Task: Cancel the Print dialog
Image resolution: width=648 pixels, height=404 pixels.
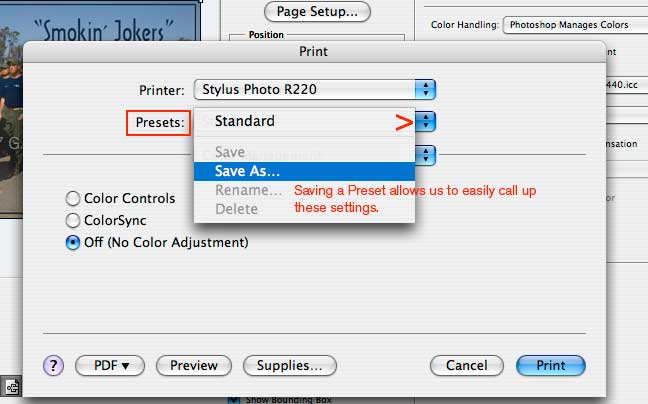Action: coord(466,366)
